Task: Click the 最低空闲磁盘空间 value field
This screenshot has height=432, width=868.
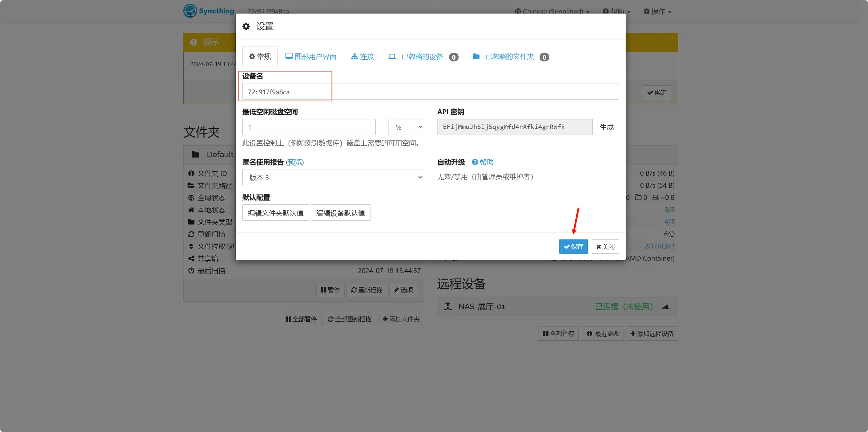Action: [309, 127]
